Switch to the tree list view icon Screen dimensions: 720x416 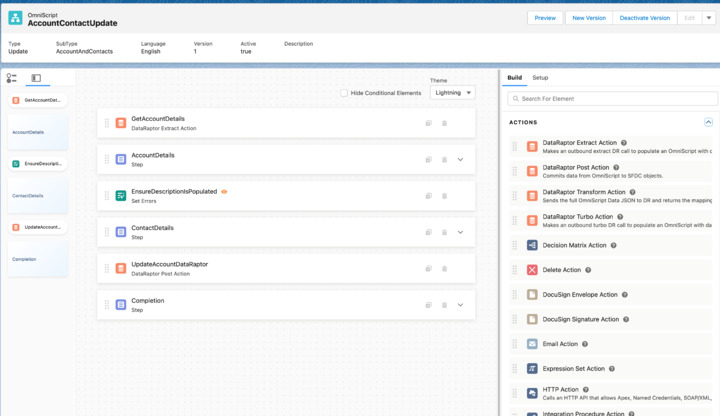[12, 78]
